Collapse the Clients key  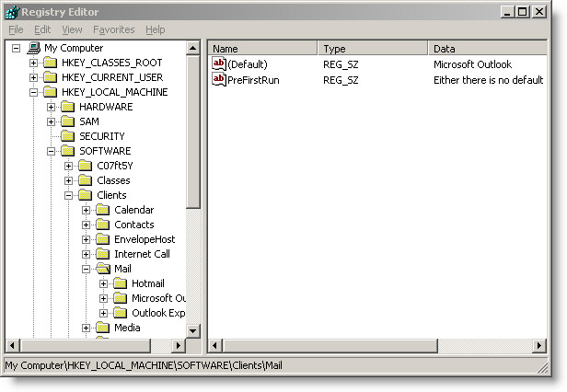pos(68,196)
